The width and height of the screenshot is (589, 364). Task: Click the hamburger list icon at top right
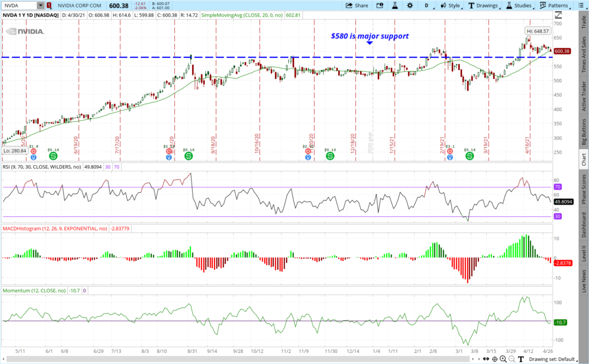click(x=583, y=5)
